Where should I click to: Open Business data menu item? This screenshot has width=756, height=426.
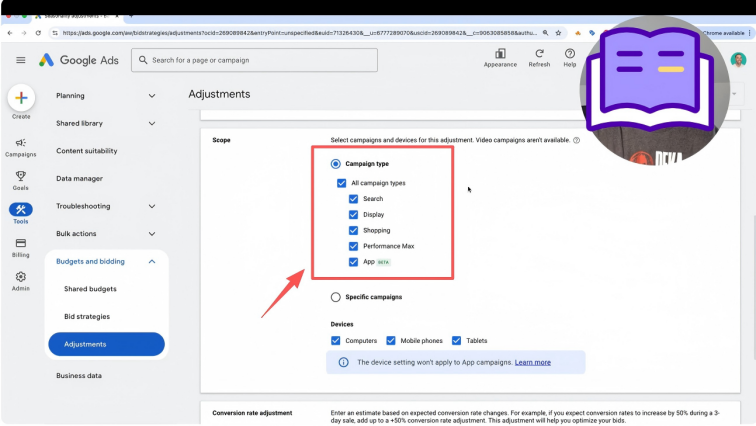coord(79,375)
